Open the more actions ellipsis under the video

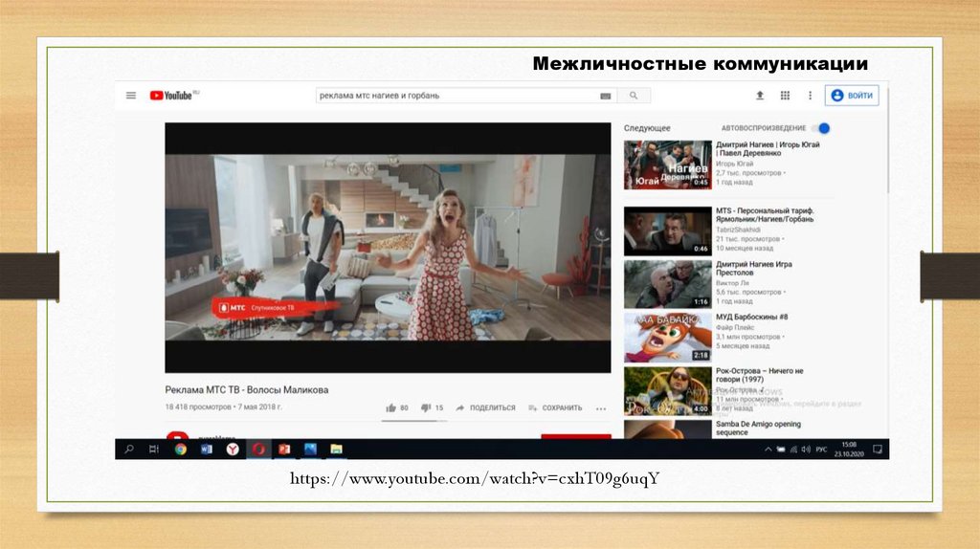[x=601, y=408]
